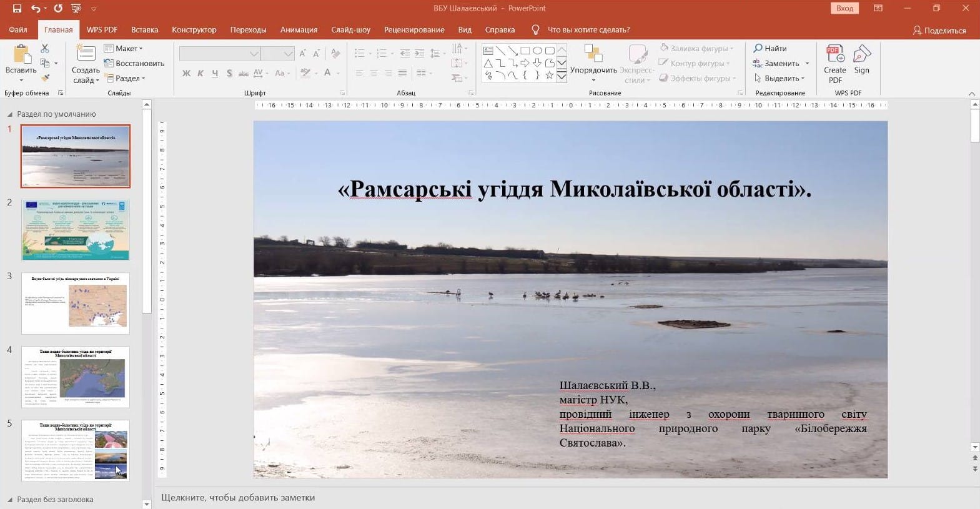Open the Анимация ribbon tab
Viewport: 980px width, 509px height.
tap(299, 29)
